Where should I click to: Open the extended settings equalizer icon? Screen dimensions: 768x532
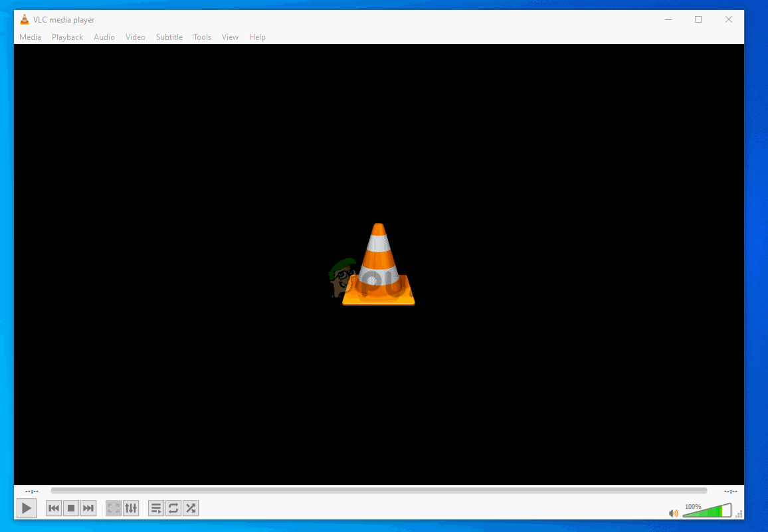pyautogui.click(x=131, y=508)
